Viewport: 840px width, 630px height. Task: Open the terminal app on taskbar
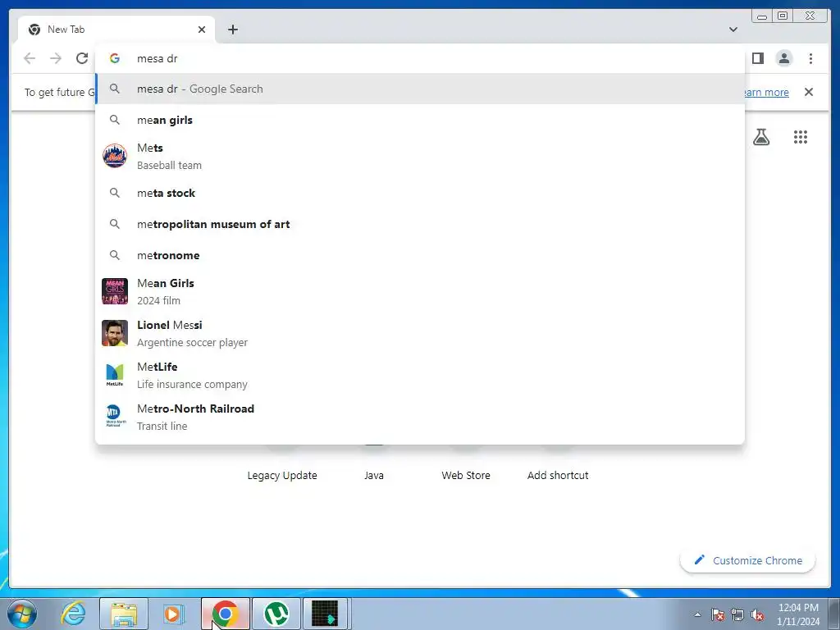coord(325,614)
